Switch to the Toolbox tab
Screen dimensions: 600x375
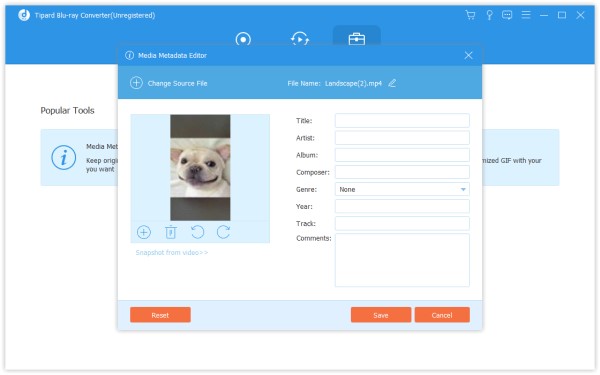(357, 39)
